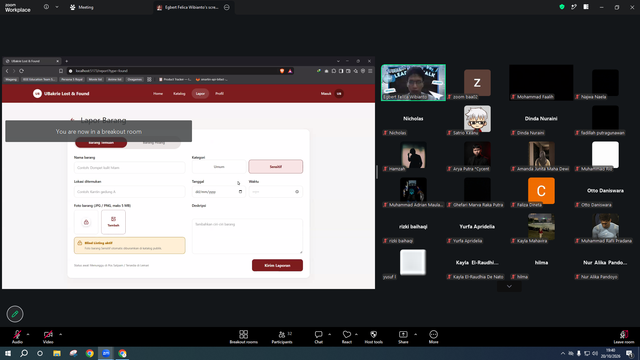Open the Cortana circle on the taskbar
The height and width of the screenshot is (360, 640).
(x=40, y=353)
